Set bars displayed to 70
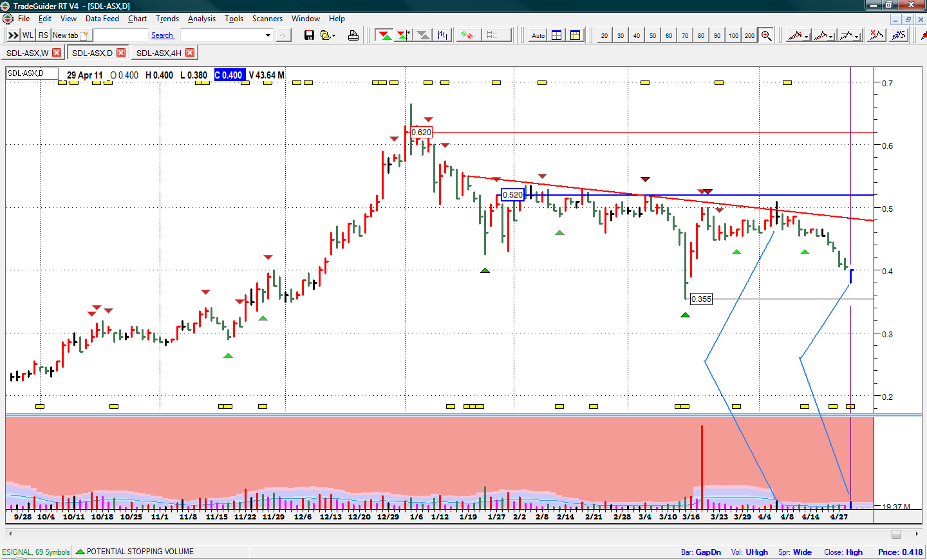927x560 pixels. click(x=684, y=35)
